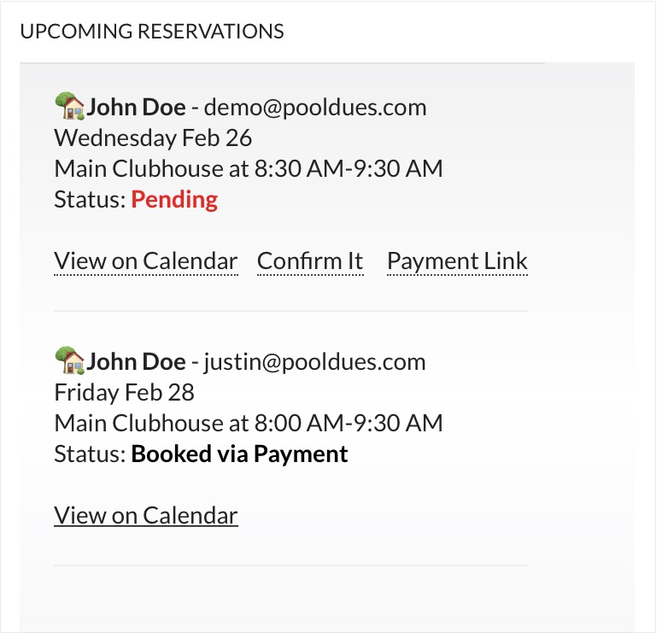
Task: Click the Status label on Friday reservation
Action: point(90,454)
